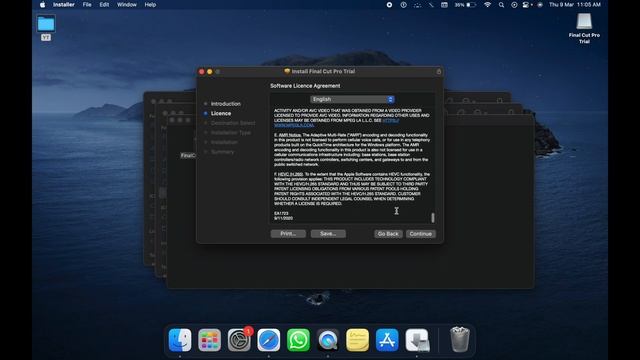640x360 pixels.
Task: Click the installer lock icon in title bar
Action: pyautogui.click(x=439, y=71)
